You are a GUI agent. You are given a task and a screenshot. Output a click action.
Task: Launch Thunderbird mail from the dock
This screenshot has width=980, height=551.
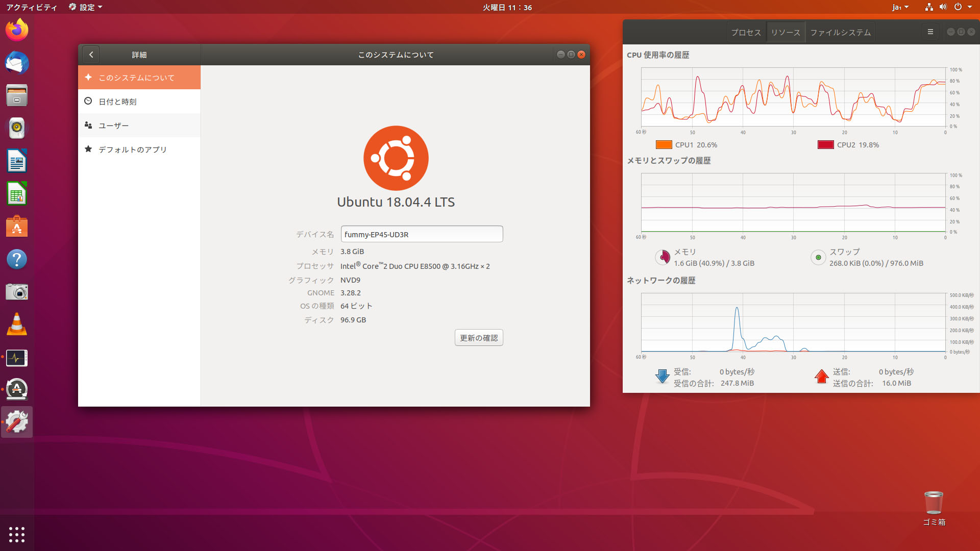pyautogui.click(x=17, y=63)
